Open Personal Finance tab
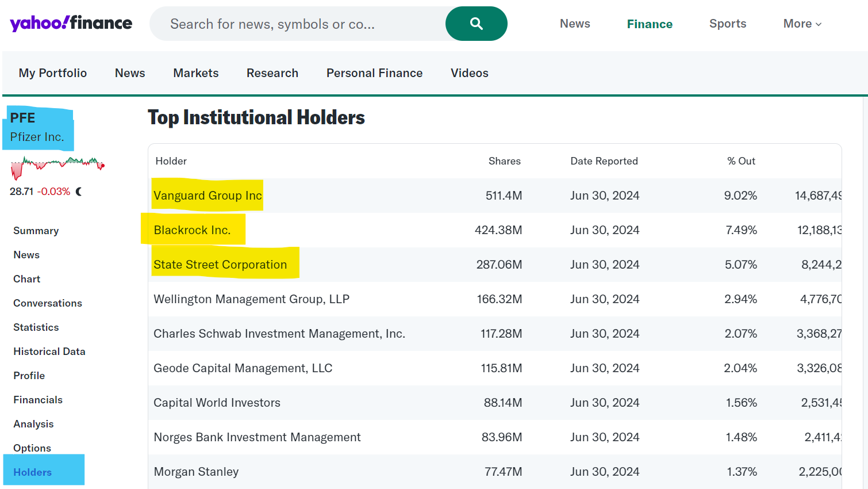 [x=375, y=73]
